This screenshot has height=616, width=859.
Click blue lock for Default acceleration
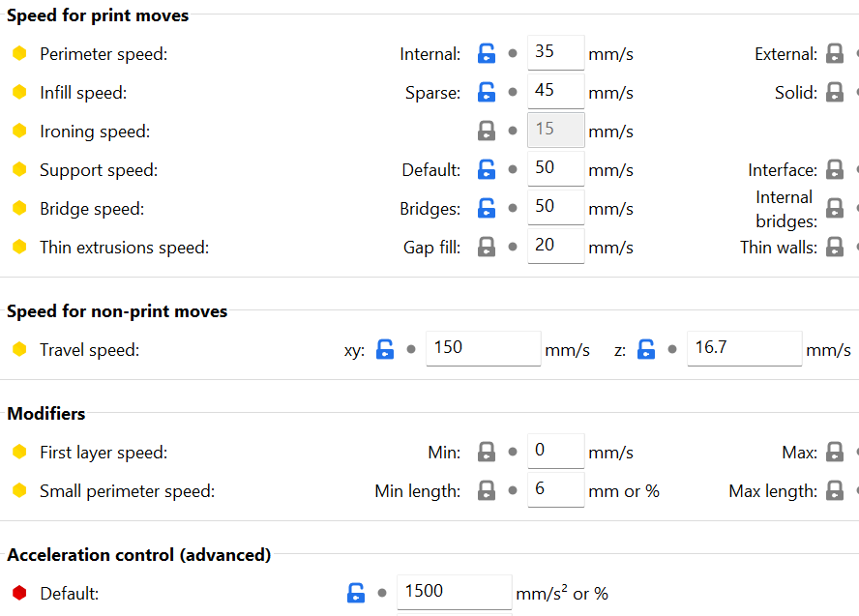coord(356,594)
